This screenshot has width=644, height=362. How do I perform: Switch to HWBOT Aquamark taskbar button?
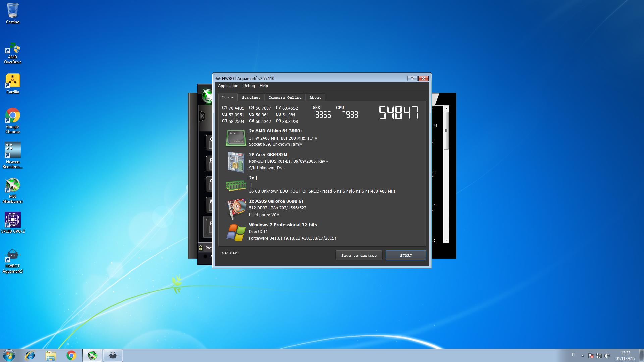tap(113, 355)
